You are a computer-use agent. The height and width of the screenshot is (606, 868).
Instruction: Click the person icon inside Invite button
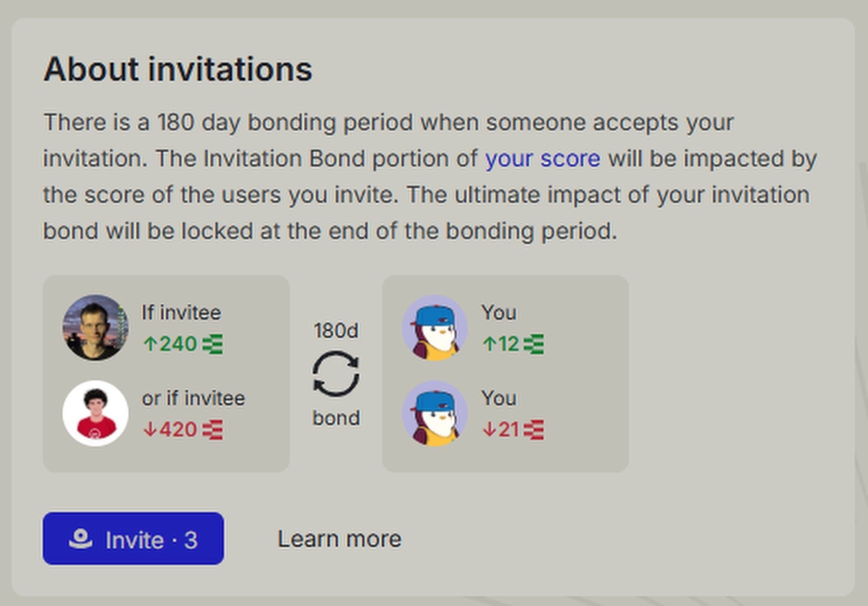[x=81, y=539]
